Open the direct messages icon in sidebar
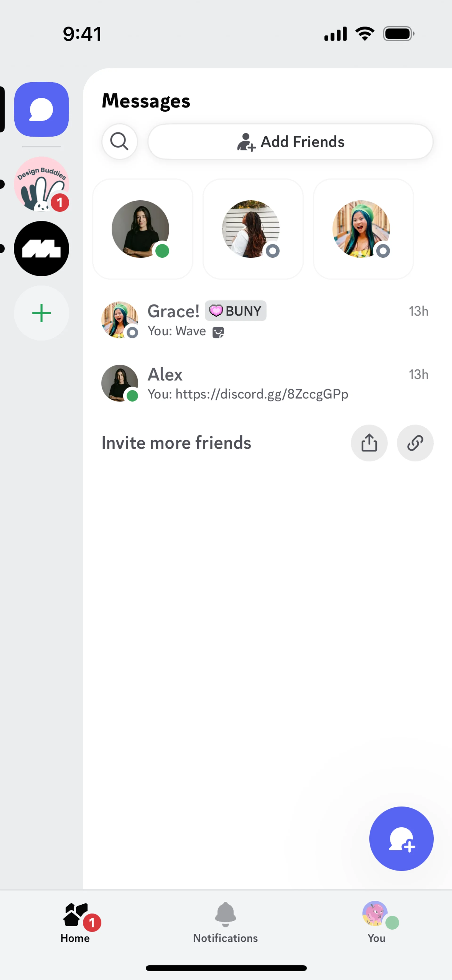This screenshot has height=980, width=452. point(41,109)
